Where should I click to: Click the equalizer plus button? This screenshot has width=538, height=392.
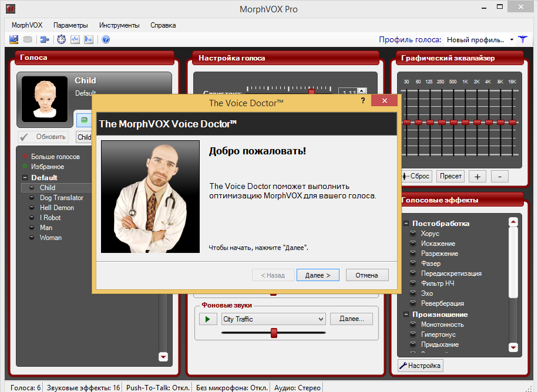[478, 177]
